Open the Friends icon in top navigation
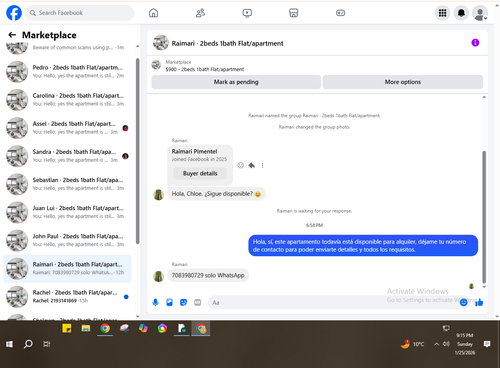Image resolution: width=500 pixels, height=368 pixels. tap(200, 13)
